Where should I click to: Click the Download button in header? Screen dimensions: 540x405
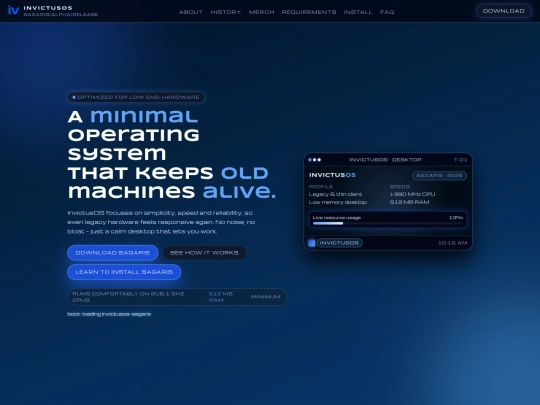point(503,11)
